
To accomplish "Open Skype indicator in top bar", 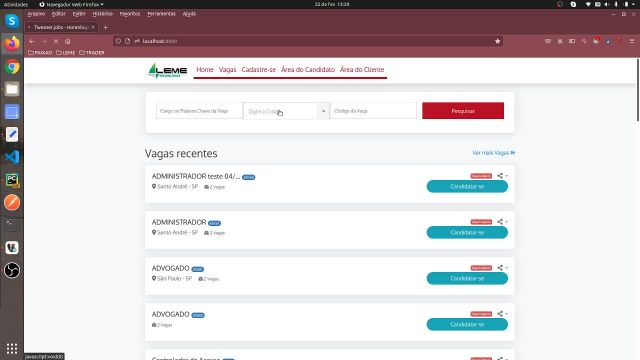I will point(573,4).
